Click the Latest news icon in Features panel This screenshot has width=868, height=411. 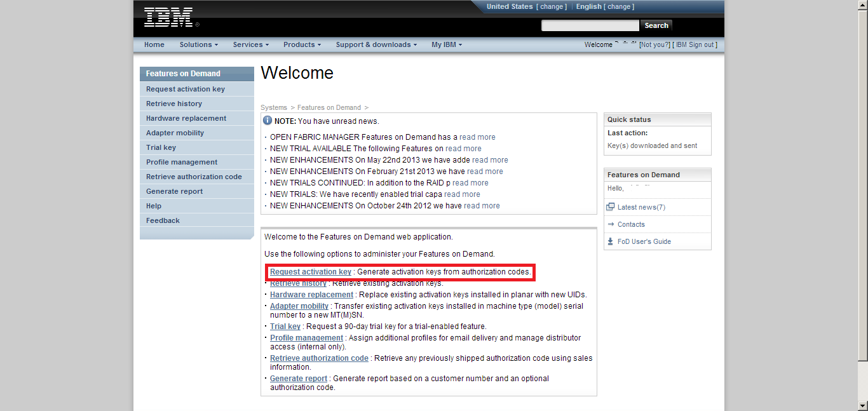[611, 206]
